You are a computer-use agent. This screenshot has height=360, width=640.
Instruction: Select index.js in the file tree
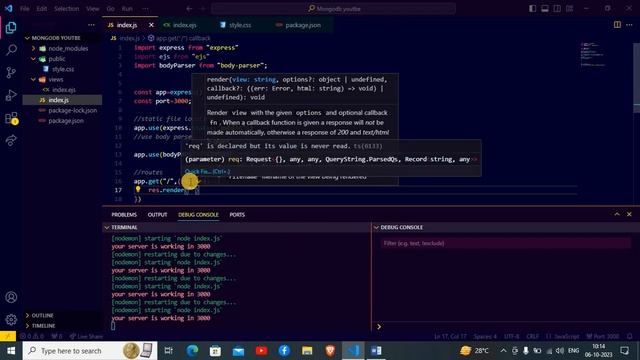(x=62, y=100)
